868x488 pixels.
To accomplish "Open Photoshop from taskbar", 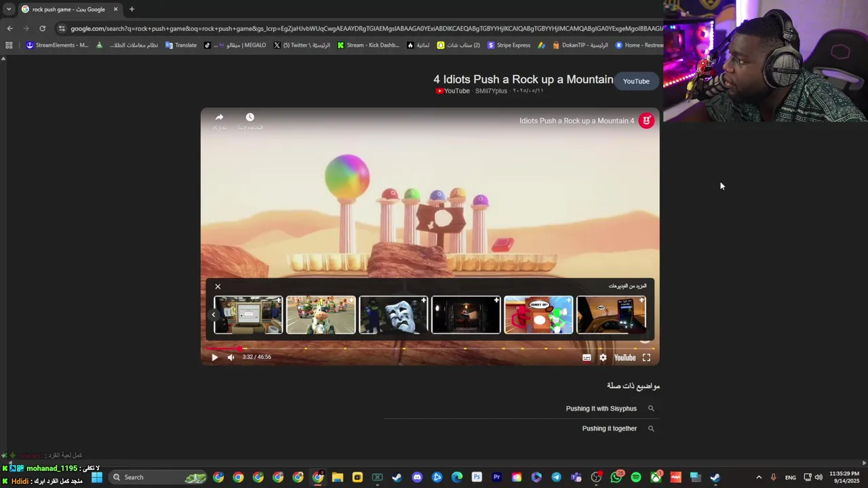I will click(x=477, y=477).
